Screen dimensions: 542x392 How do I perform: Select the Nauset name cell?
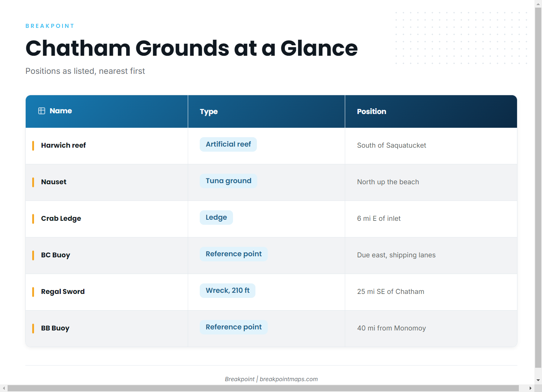(x=107, y=182)
